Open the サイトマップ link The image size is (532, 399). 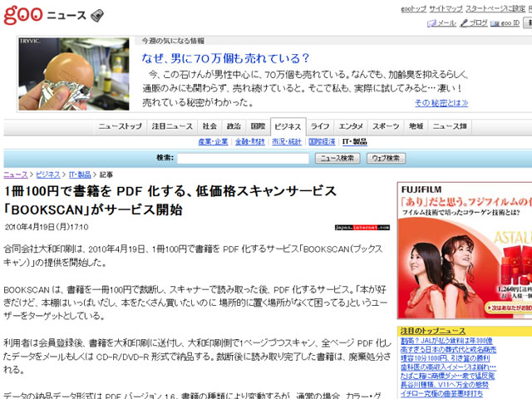446,9
